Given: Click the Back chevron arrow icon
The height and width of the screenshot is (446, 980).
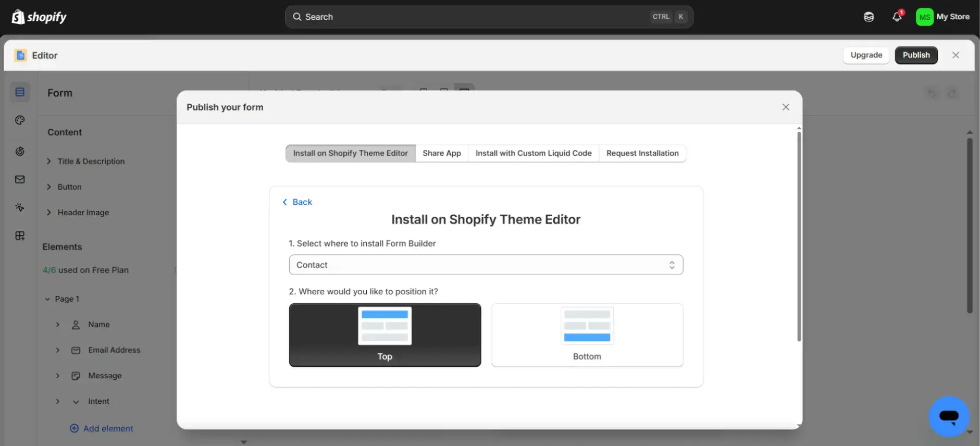Looking at the screenshot, I should pyautogui.click(x=284, y=202).
